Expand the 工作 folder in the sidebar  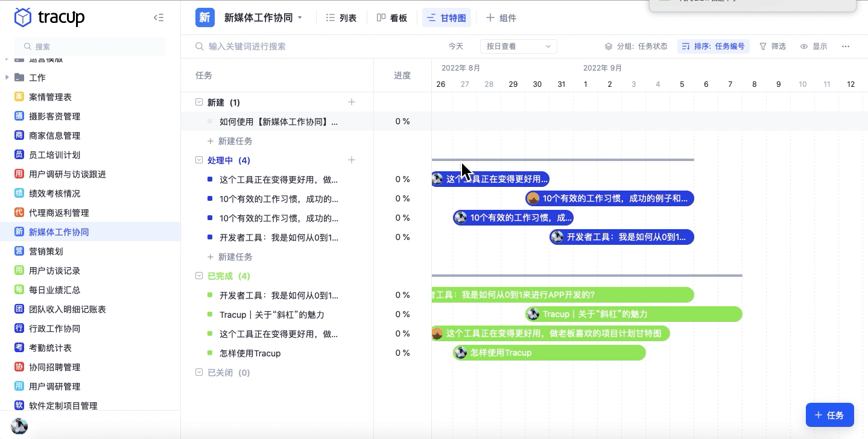[x=7, y=77]
